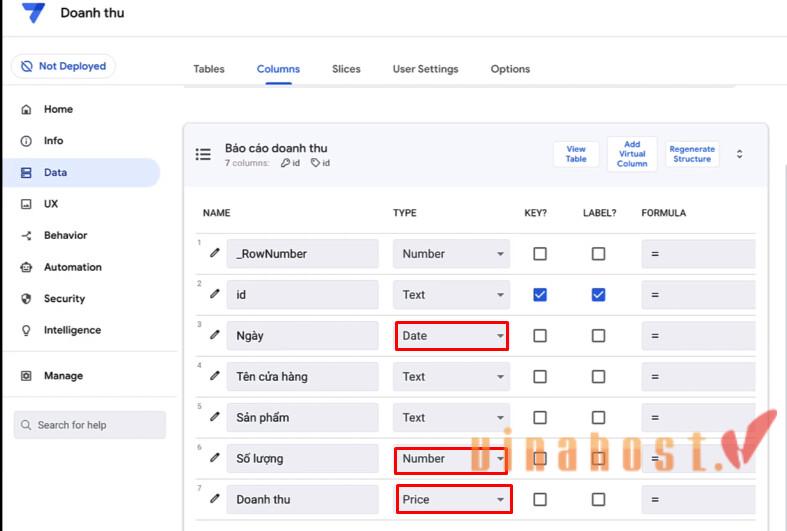Click the Info circle icon
The image size is (787, 531).
[26, 141]
